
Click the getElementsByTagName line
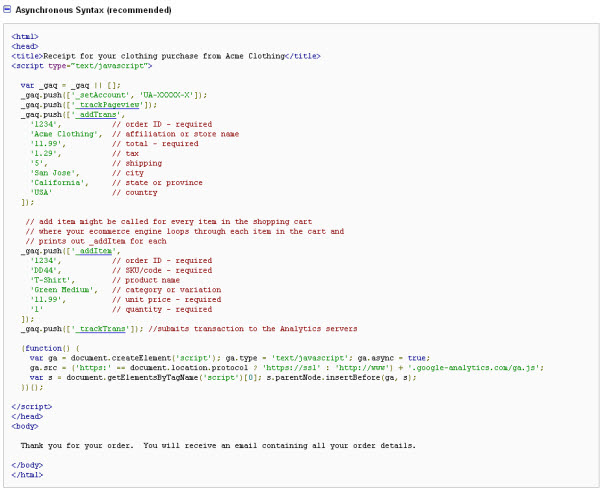coord(223,377)
